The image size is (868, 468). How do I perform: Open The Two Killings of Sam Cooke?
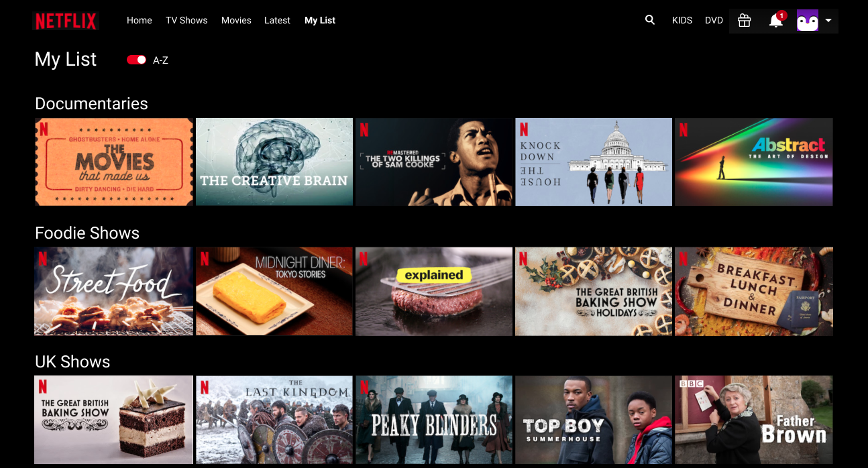[x=433, y=162]
